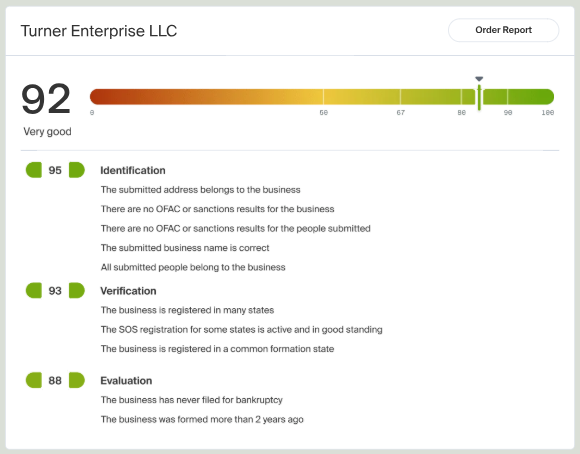Click the Turner Enterprise LLC title
Screen dimensions: 580x454
[99, 31]
